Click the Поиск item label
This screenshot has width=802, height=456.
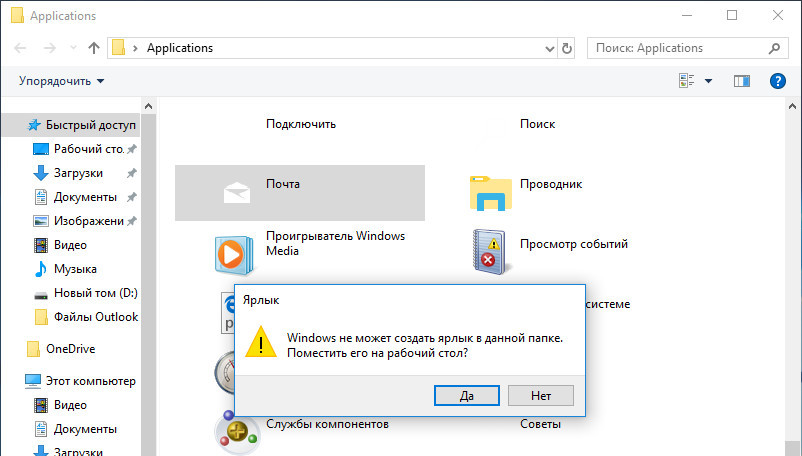538,124
